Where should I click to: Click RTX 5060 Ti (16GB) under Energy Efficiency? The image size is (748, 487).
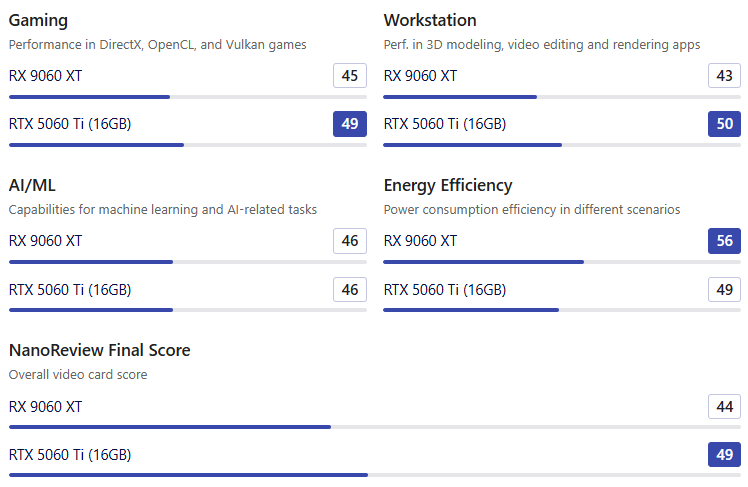click(x=445, y=290)
